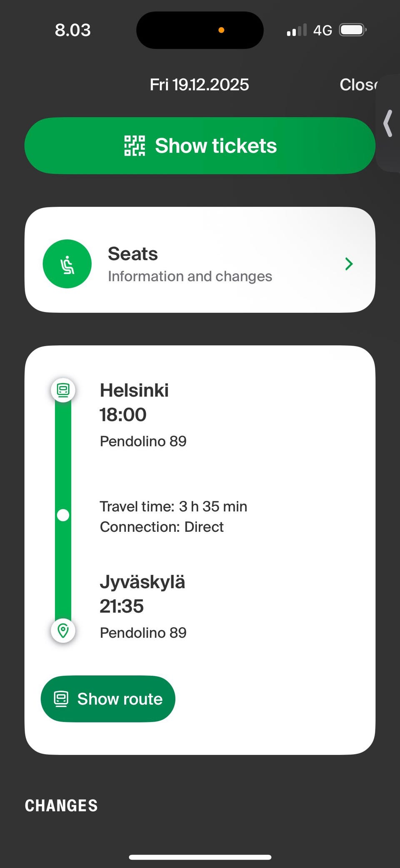The image size is (400, 868).
Task: Tap the cellular signal bars icon
Action: click(x=297, y=30)
